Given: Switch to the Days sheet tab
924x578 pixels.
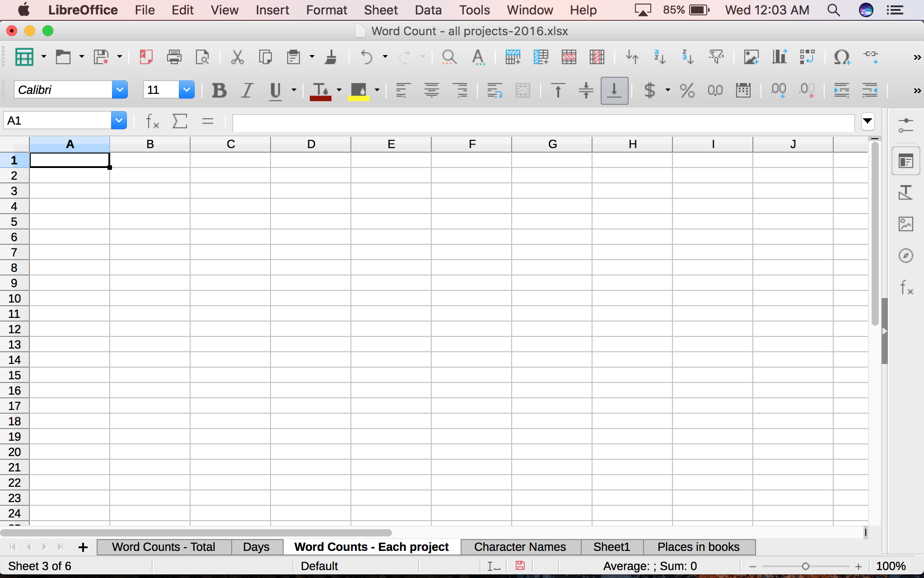Looking at the screenshot, I should click(255, 546).
